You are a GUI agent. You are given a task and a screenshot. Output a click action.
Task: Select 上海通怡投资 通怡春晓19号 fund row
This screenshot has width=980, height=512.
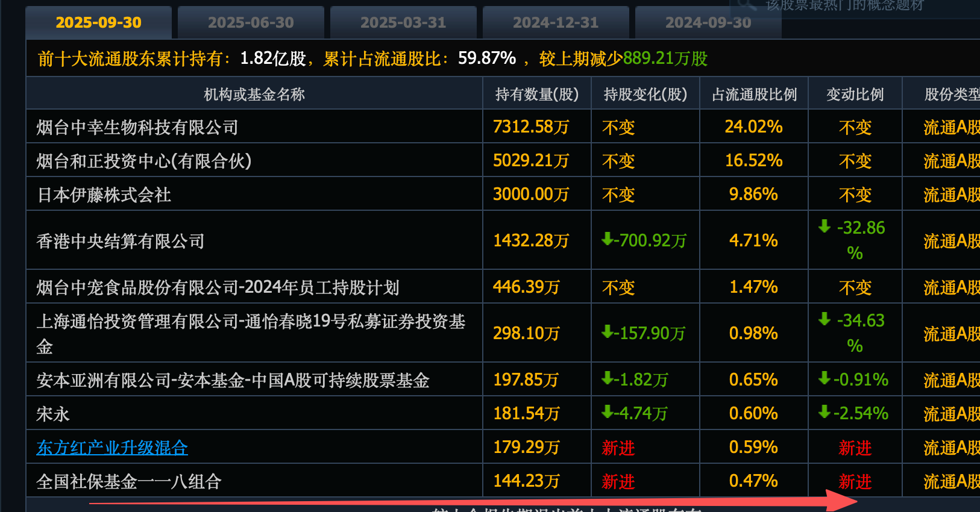251,334
